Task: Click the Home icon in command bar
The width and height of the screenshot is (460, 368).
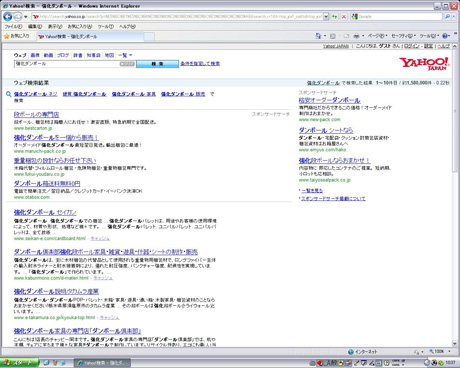Action: (318, 36)
